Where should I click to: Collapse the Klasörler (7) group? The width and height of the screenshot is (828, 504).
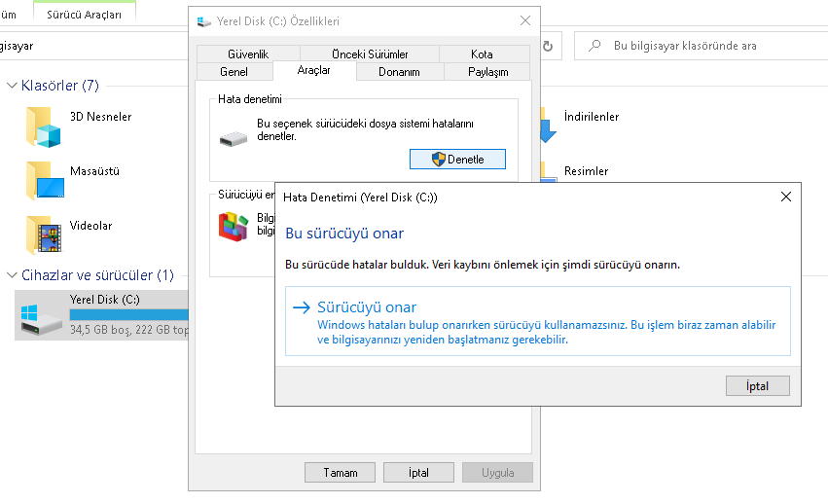[12, 85]
